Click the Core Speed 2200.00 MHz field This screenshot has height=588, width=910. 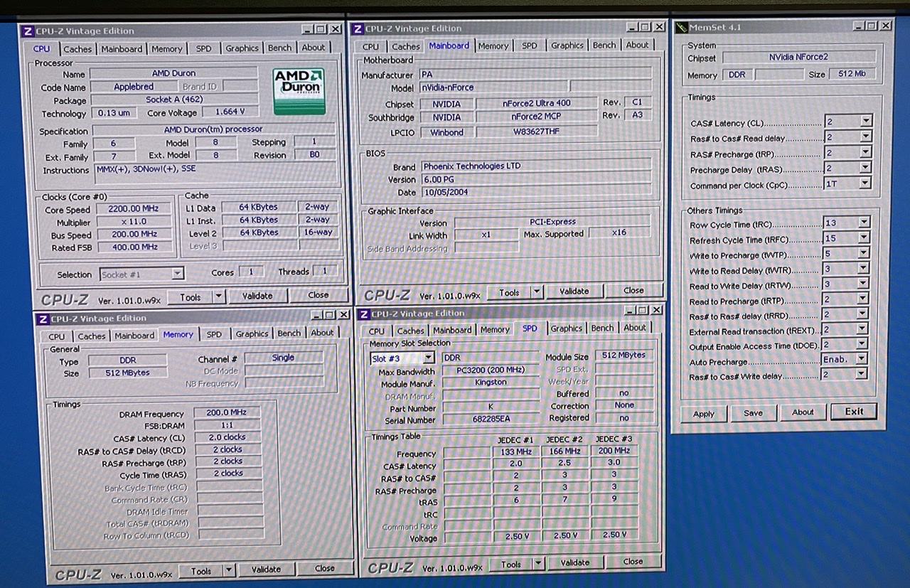point(134,210)
